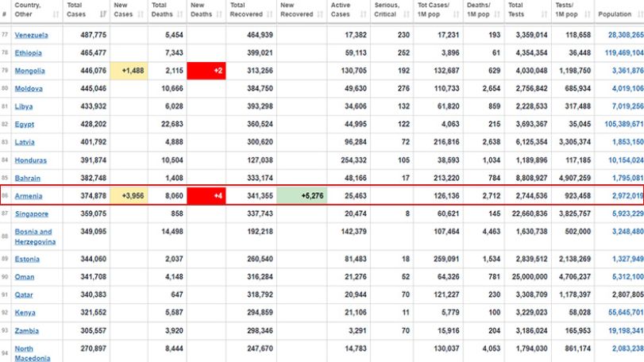Open Bosnia and Herzegovina country link
This screenshot has height=362, width=644.
[35, 237]
